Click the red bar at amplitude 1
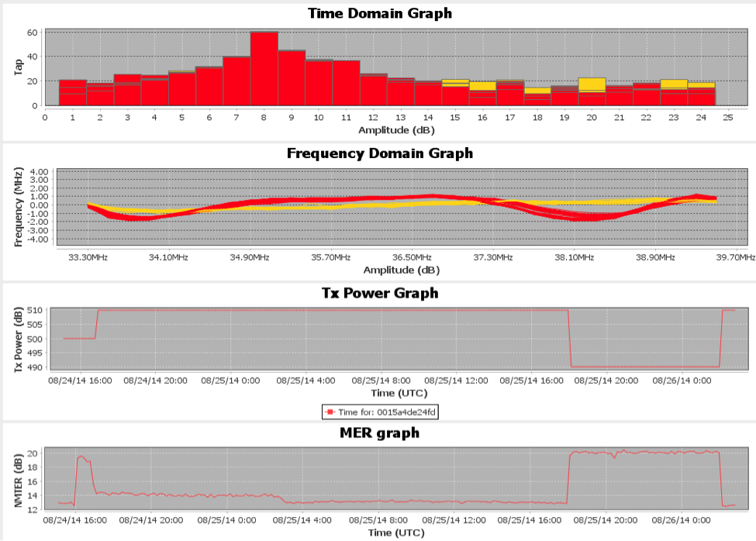The width and height of the screenshot is (756, 541). [73, 92]
